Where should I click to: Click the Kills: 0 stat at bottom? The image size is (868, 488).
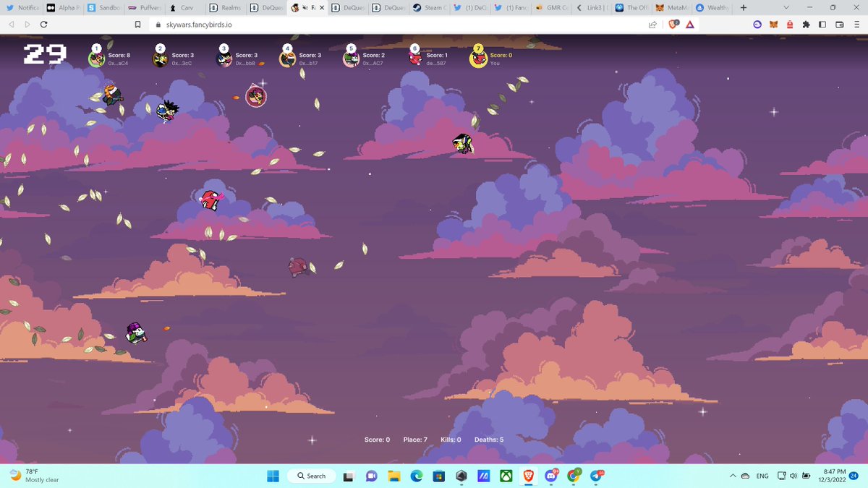(451, 440)
